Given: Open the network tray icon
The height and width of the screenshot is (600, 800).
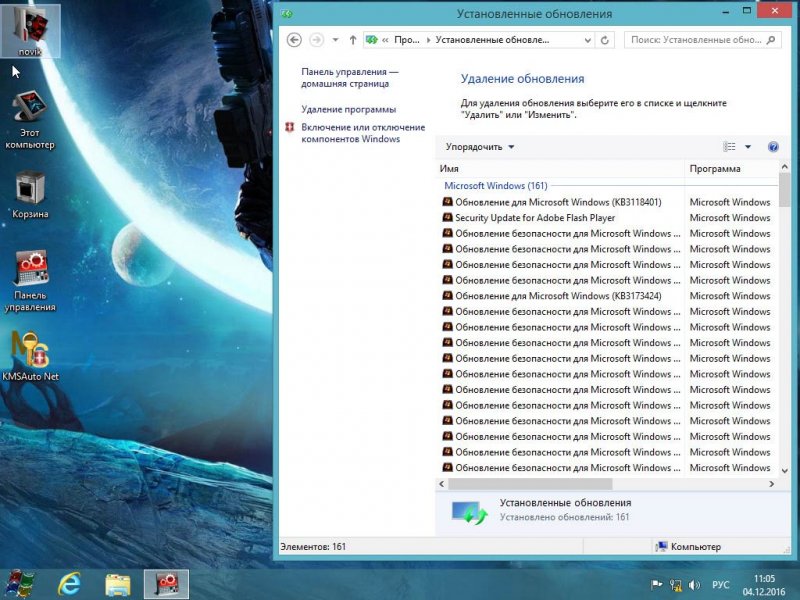Looking at the screenshot, I should tap(676, 585).
